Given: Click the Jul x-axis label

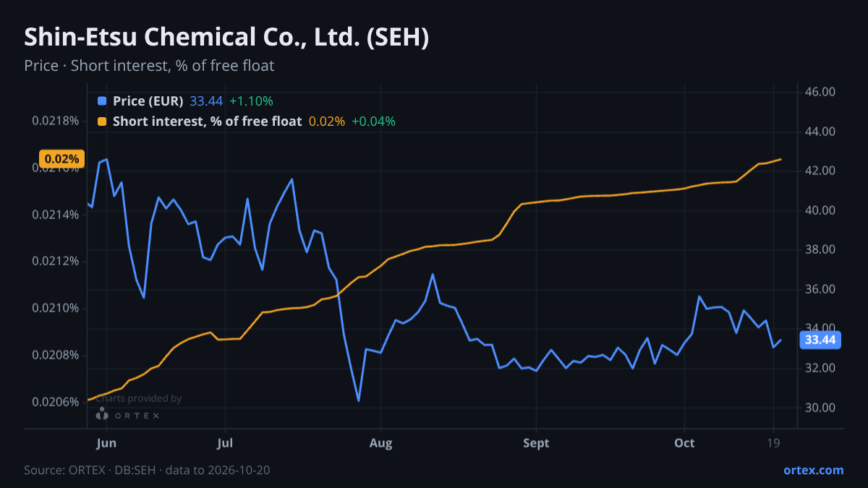Looking at the screenshot, I should point(225,442).
